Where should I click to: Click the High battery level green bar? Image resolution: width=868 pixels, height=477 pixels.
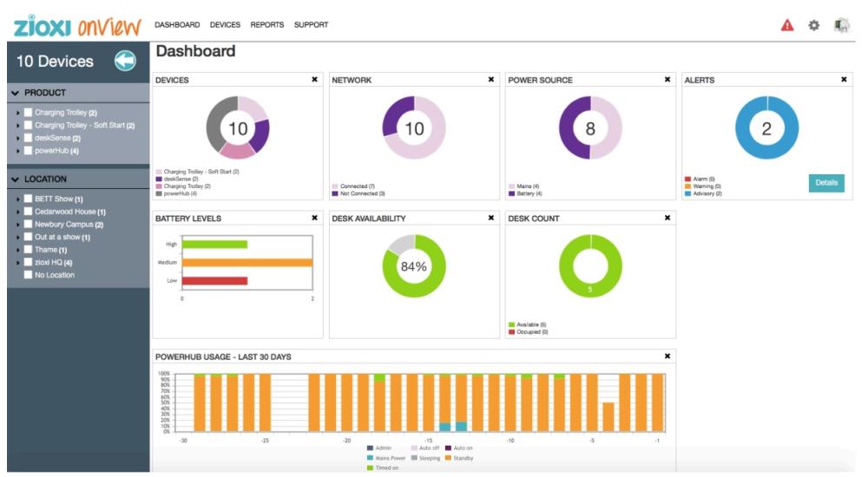(214, 244)
